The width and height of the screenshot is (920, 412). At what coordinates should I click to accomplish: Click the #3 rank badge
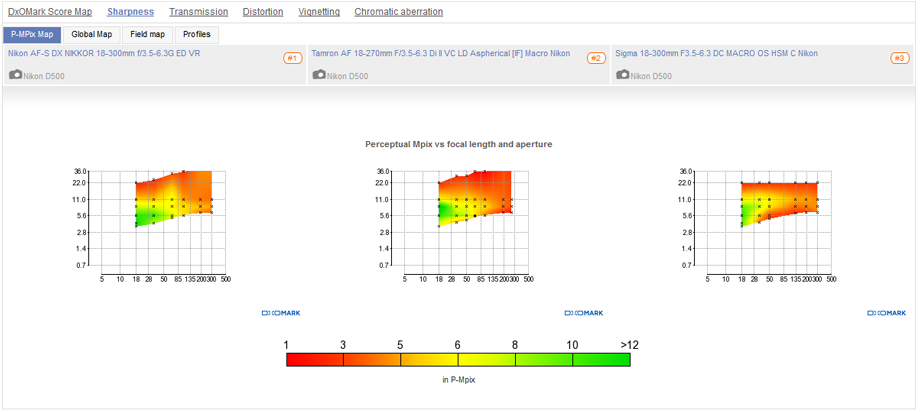899,58
